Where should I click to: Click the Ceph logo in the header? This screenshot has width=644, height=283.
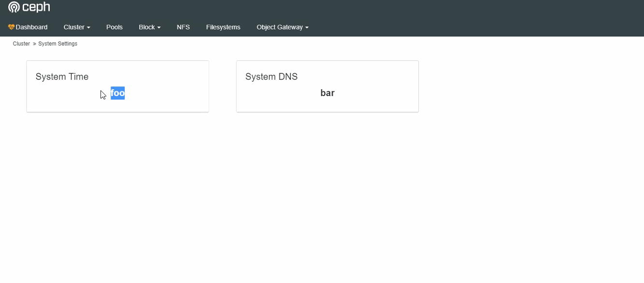pos(13,7)
